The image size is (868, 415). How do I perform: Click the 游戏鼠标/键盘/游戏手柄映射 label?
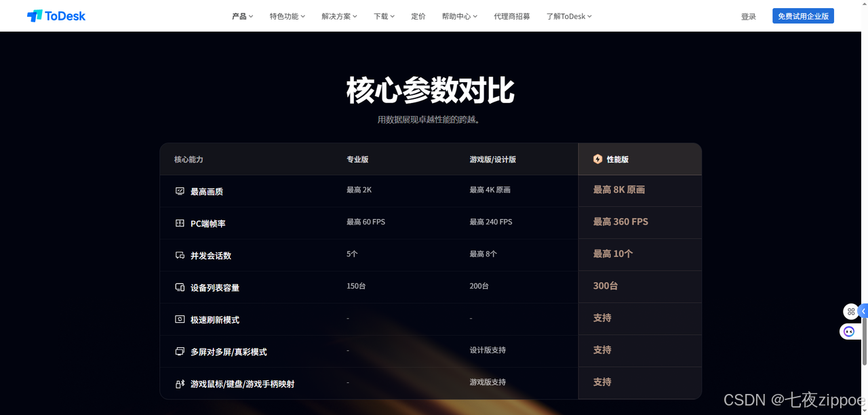(x=242, y=384)
